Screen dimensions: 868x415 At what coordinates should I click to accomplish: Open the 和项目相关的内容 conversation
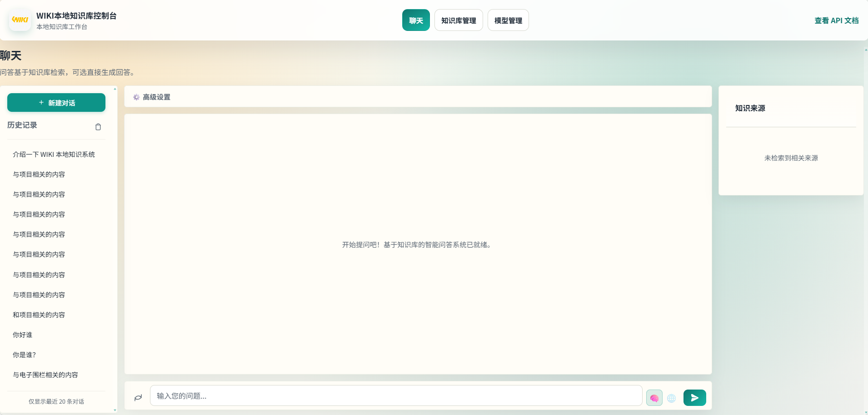tap(56, 315)
